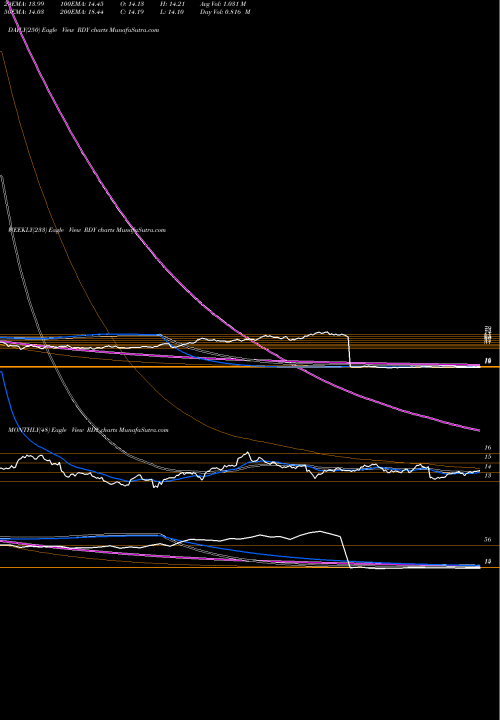Click the Day Vol 0.816 M readout
The image size is (500, 720).
click(x=225, y=12)
